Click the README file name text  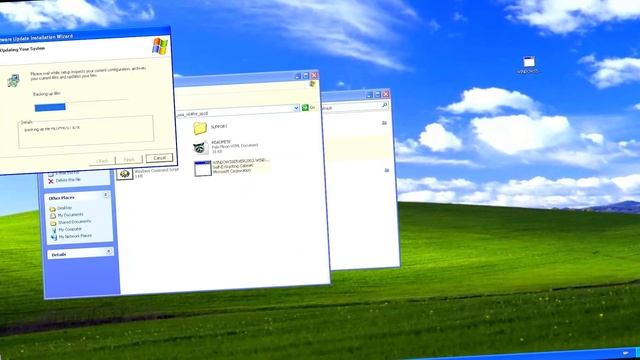coord(221,142)
